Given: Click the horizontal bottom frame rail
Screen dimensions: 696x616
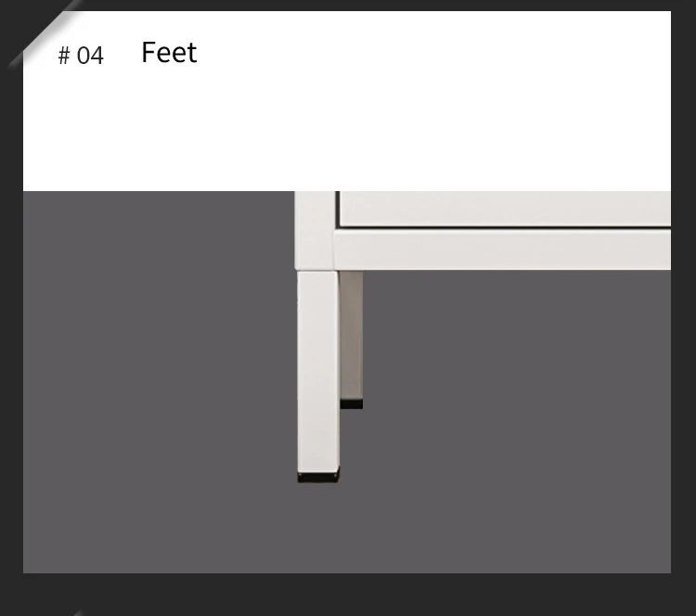Looking at the screenshot, I should coord(502,250).
